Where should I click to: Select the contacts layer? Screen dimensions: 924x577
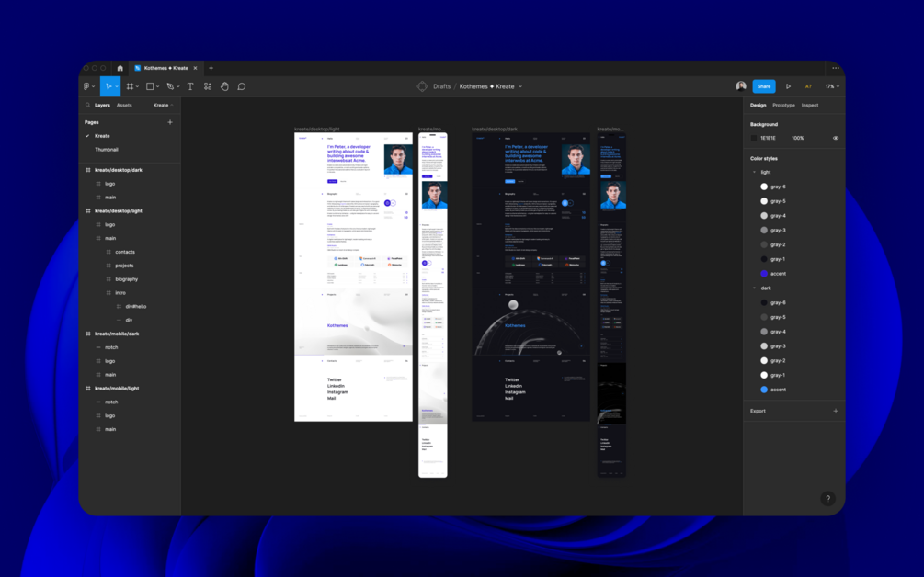tap(125, 252)
